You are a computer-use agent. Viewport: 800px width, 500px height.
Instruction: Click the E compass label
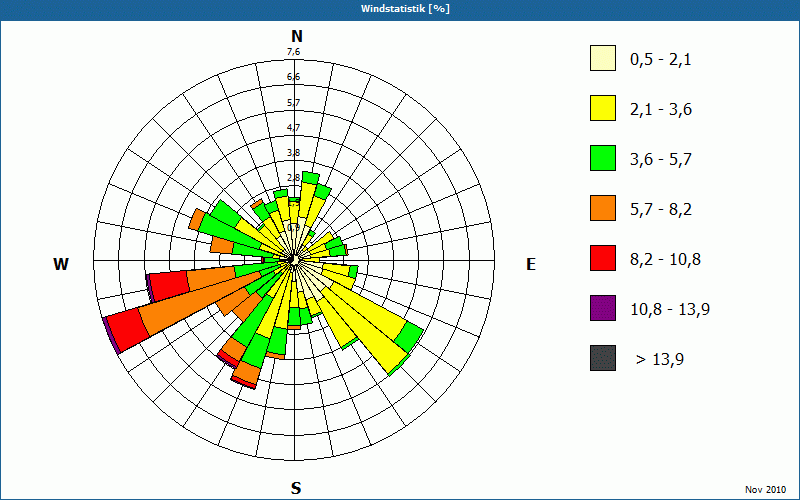[x=531, y=264]
